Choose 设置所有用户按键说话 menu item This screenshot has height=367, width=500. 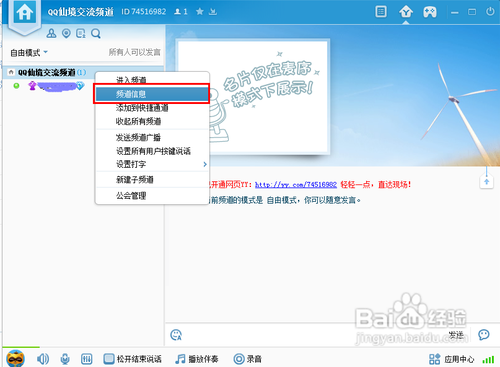click(152, 151)
